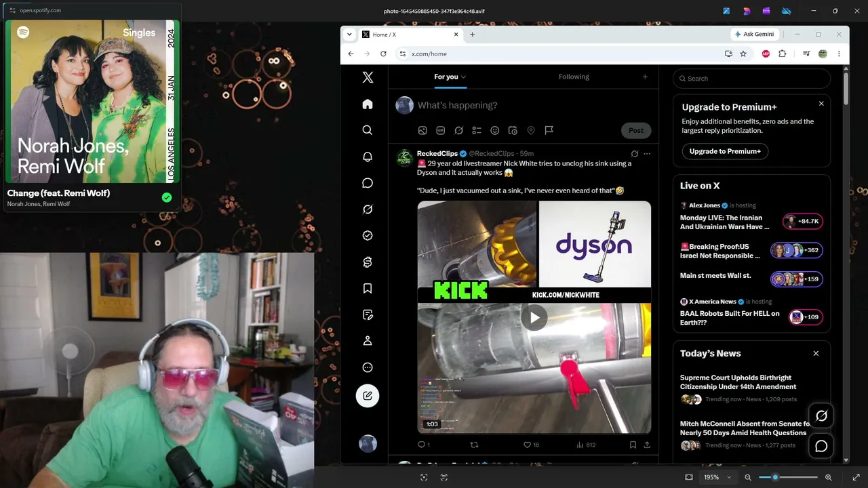The image size is (868, 488).
Task: Open the Articles icon in X sidebar
Action: pos(368,315)
